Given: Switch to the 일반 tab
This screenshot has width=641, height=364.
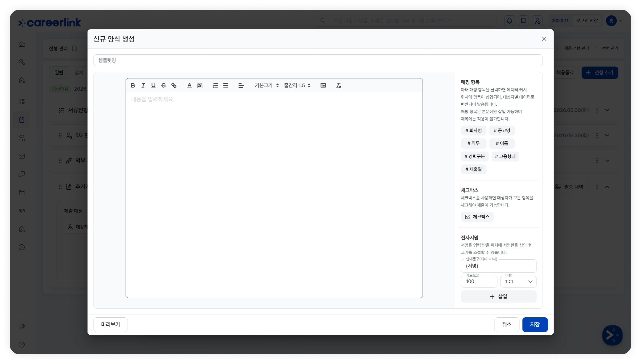Looking at the screenshot, I should [x=59, y=73].
